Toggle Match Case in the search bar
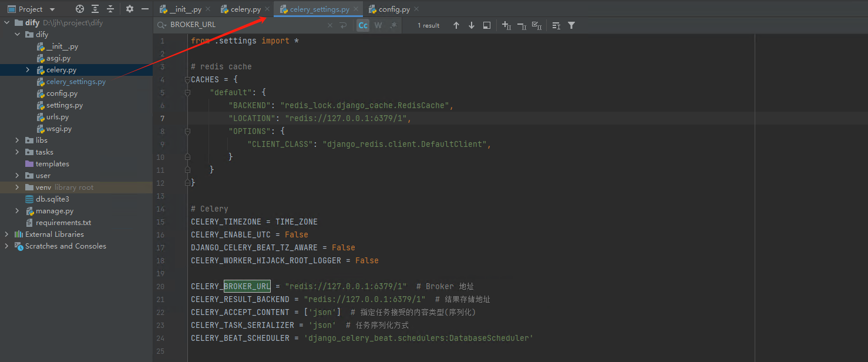The height and width of the screenshot is (362, 868). pyautogui.click(x=362, y=25)
